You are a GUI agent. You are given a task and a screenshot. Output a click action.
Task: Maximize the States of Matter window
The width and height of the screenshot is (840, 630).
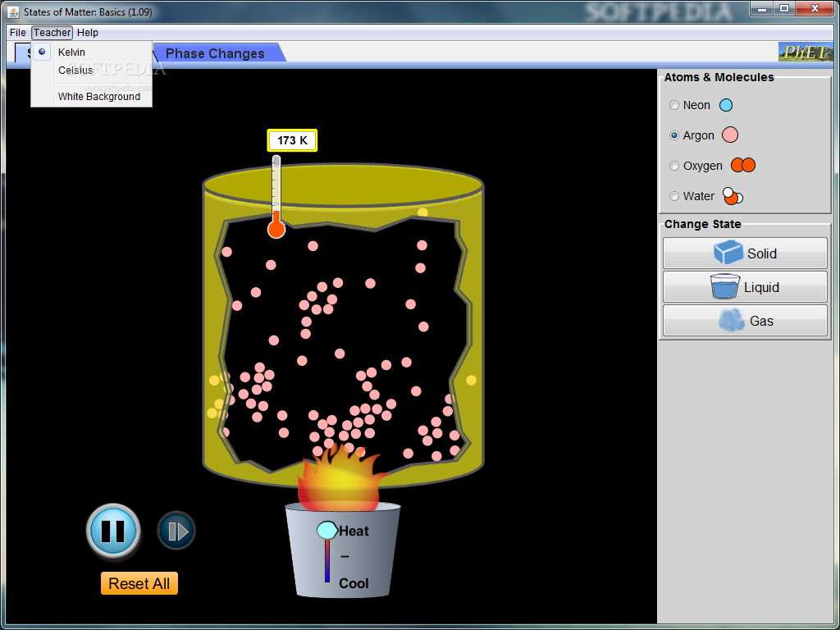pyautogui.click(x=783, y=8)
